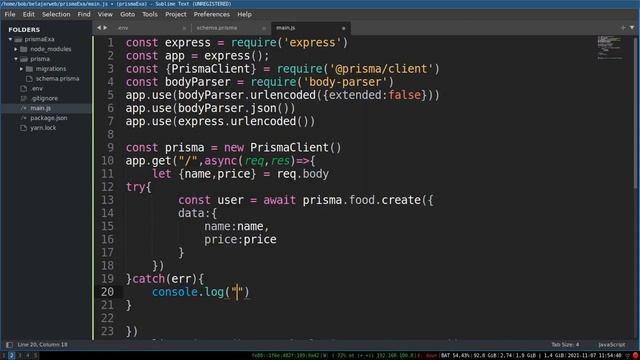Screen dimensions: 640x360
Task: Open yarn.lock from the sidebar
Action: [43, 127]
